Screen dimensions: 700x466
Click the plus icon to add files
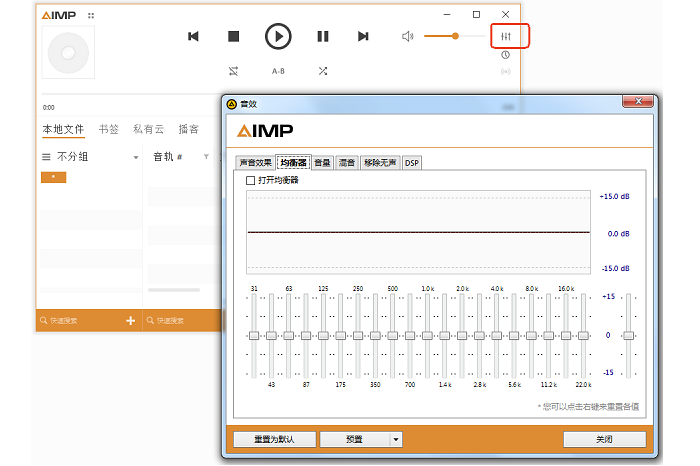point(130,320)
